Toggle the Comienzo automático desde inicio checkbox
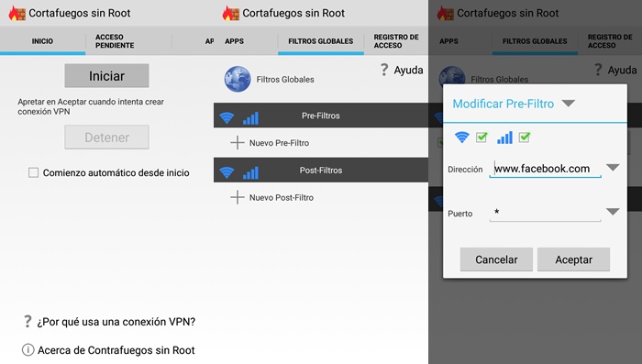Viewport: 642px width, 364px height. pos(33,172)
